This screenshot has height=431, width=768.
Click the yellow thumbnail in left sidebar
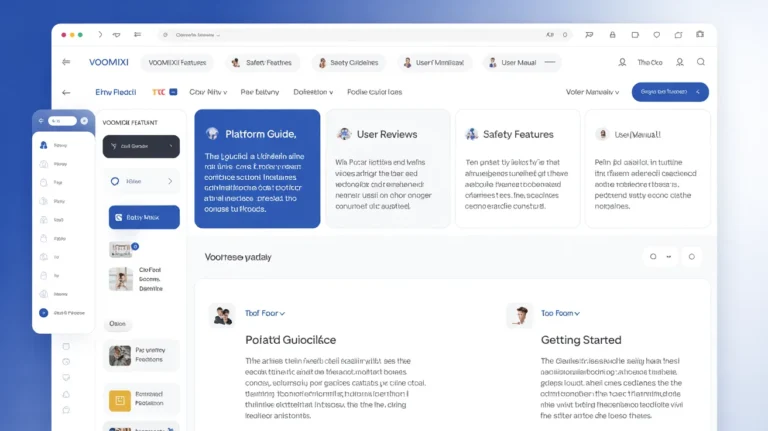point(120,400)
